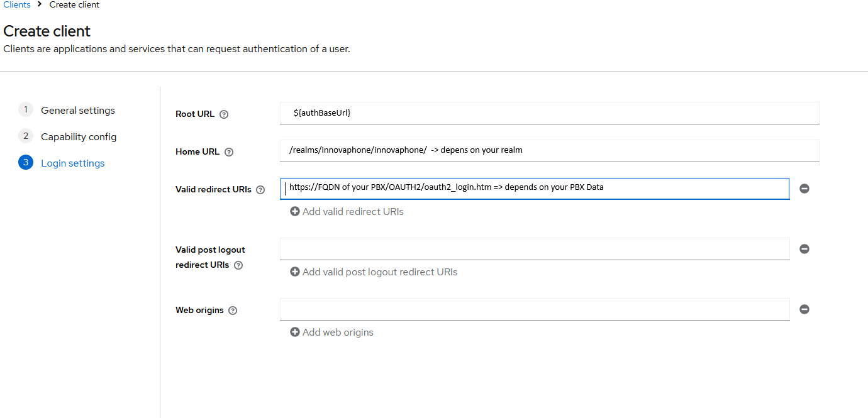Add valid redirect URIs

coord(347,212)
